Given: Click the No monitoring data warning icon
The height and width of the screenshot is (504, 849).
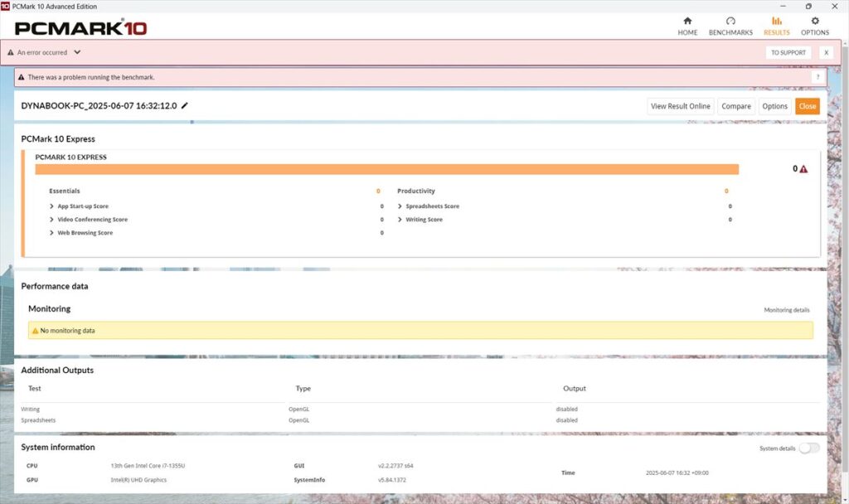Looking at the screenshot, I should tap(35, 330).
